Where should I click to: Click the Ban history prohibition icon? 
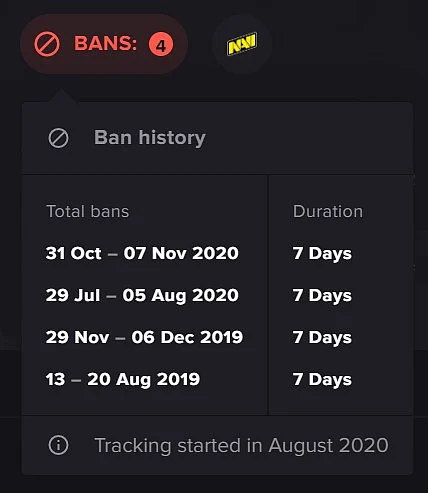coord(58,138)
